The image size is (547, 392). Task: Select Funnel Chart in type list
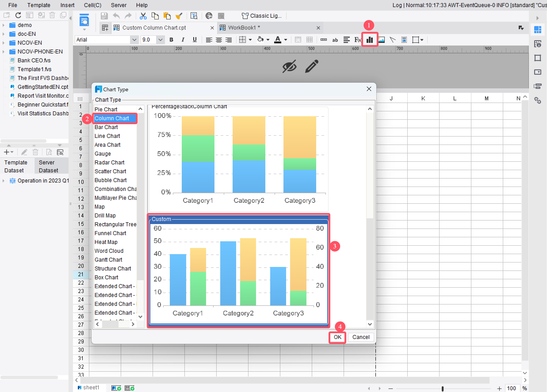click(115, 233)
